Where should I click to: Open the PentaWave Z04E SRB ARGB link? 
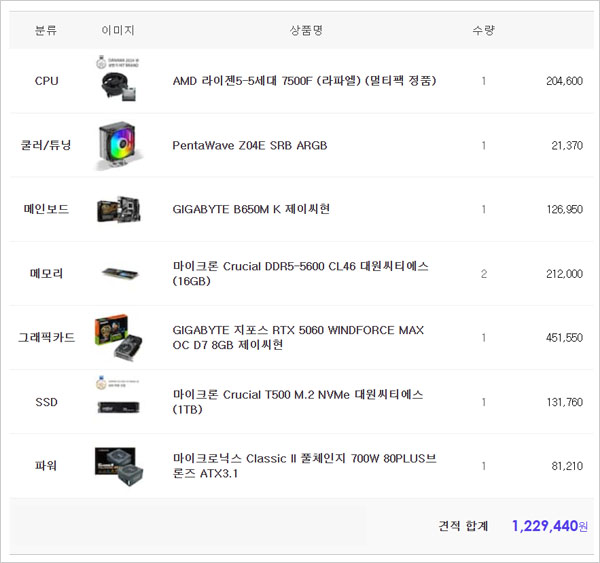pyautogui.click(x=249, y=145)
